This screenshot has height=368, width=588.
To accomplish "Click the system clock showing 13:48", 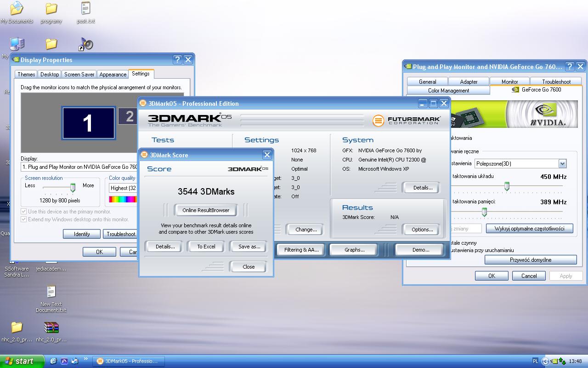I will pyautogui.click(x=575, y=361).
